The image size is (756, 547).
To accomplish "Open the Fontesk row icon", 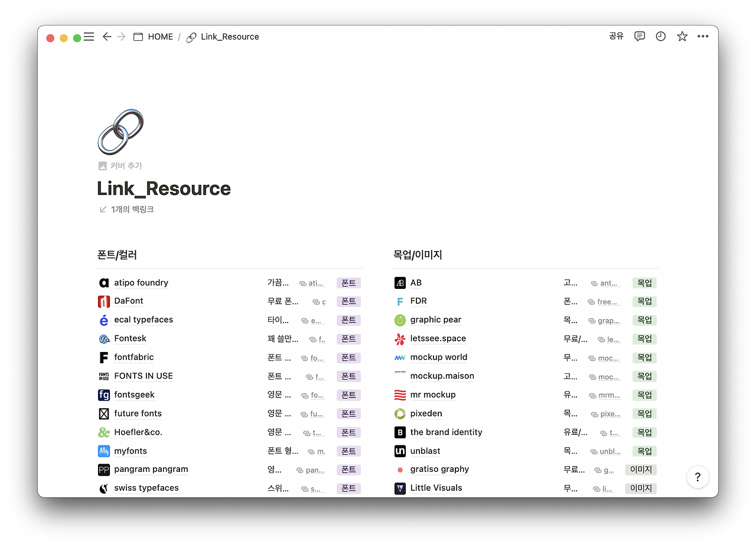I will coord(104,339).
